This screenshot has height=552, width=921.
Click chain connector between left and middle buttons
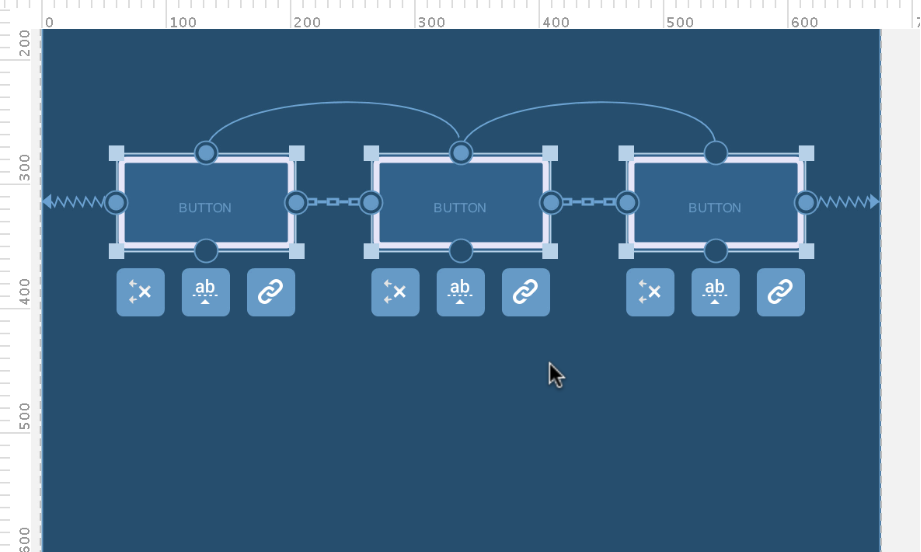333,202
